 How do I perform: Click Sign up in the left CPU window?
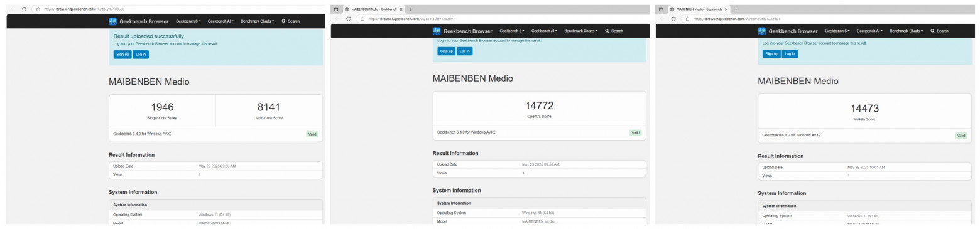(122, 55)
